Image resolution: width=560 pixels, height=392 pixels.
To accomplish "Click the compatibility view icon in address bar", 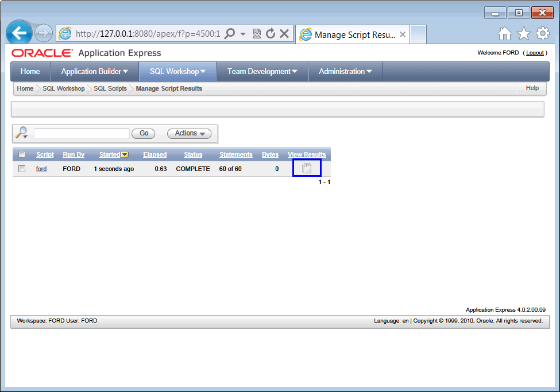I will pyautogui.click(x=257, y=33).
